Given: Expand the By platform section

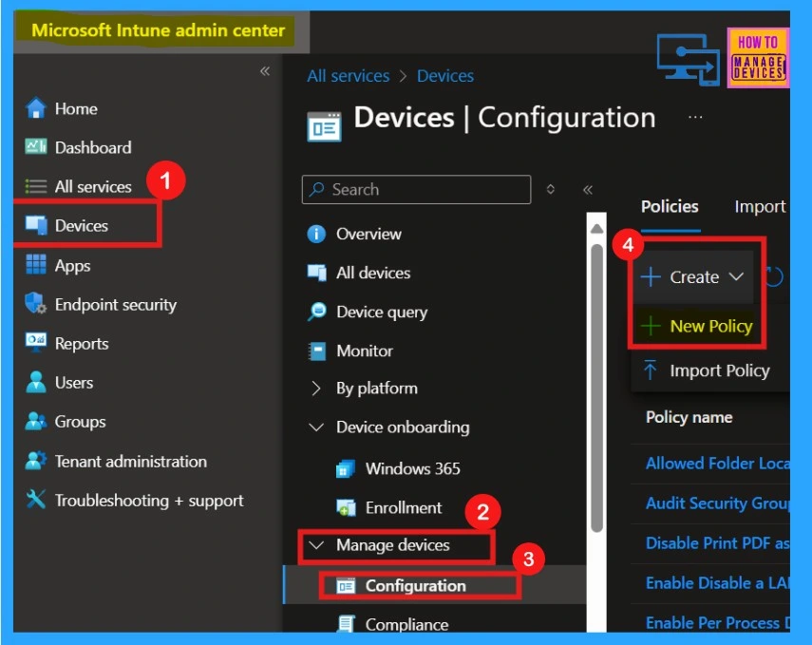Looking at the screenshot, I should coord(316,388).
